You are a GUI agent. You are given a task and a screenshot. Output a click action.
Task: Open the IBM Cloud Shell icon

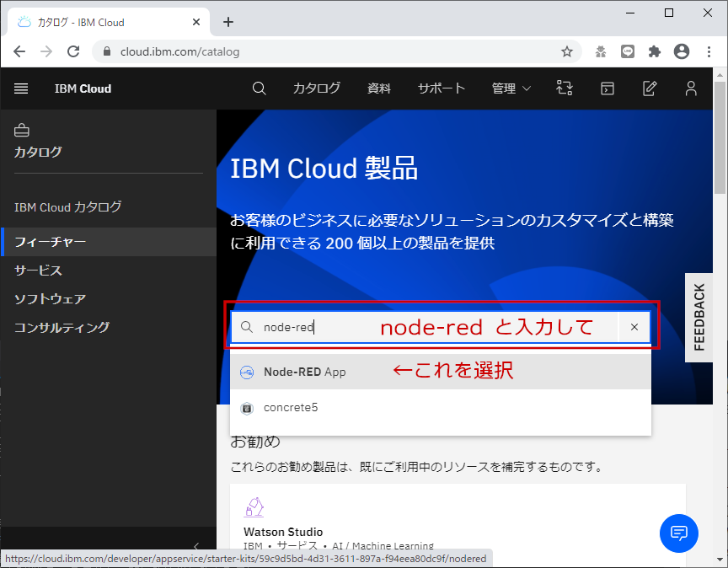[608, 88]
